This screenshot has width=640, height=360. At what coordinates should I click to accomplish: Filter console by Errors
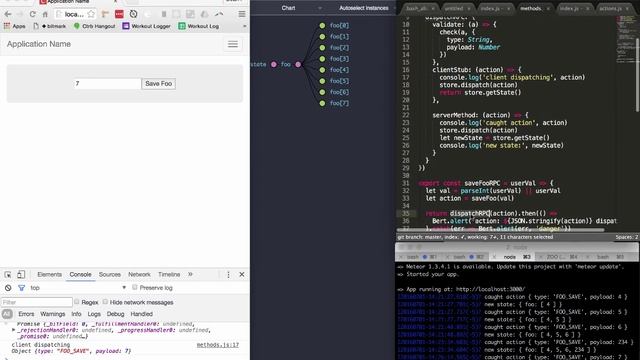[26, 314]
